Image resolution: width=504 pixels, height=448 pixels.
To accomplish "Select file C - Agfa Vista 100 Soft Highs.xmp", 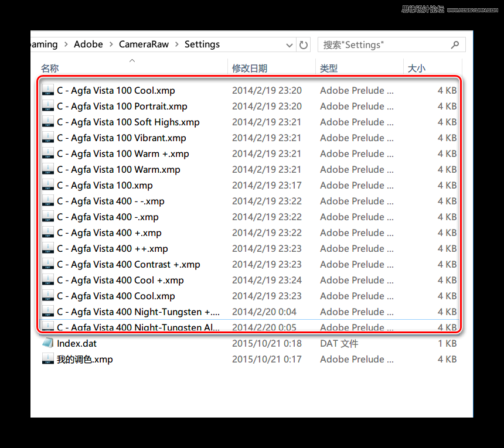I will [128, 122].
